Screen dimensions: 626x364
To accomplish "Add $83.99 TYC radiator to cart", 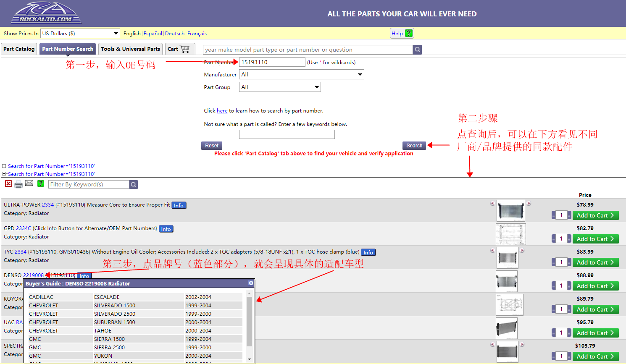I will point(595,262).
